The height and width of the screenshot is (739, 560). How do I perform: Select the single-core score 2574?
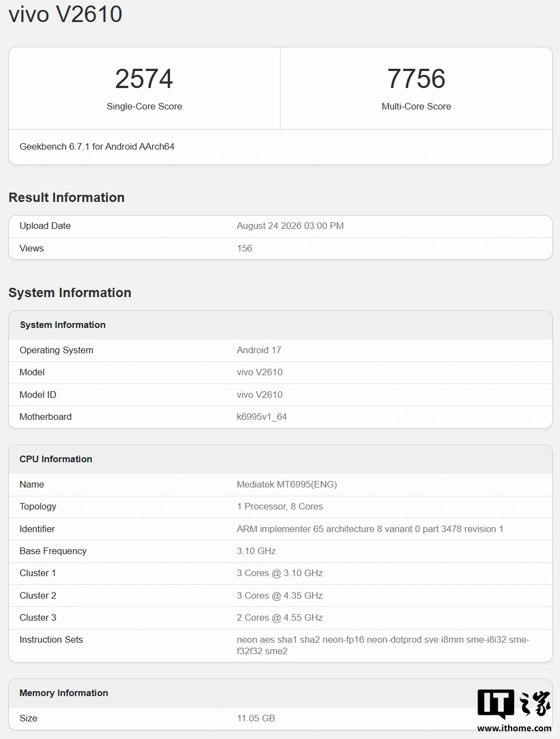[144, 79]
